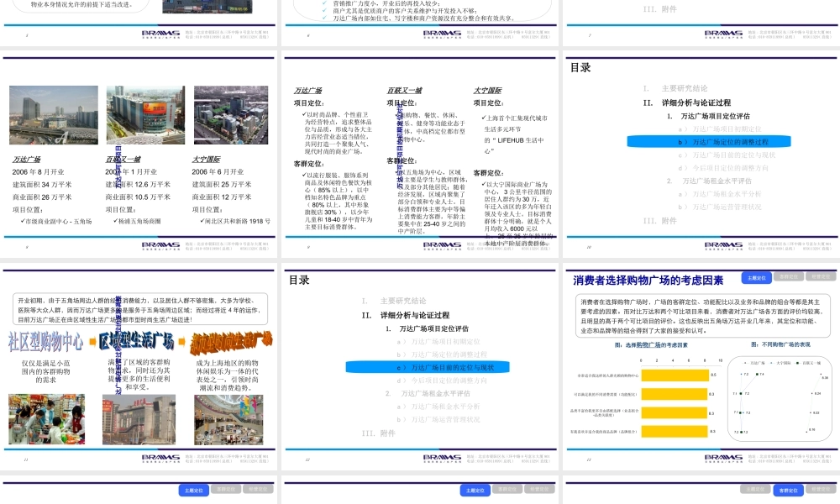
Task: Select the slide with three shopping mall photos
Action: 139,154
